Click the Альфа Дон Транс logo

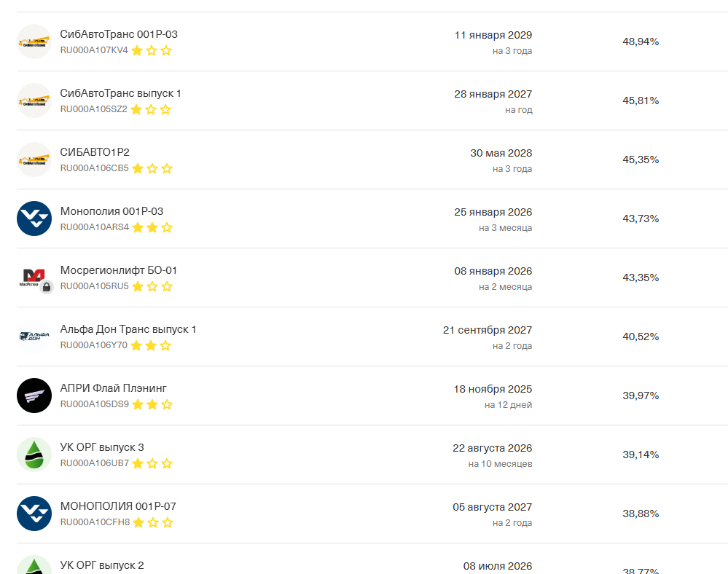pyautogui.click(x=34, y=337)
